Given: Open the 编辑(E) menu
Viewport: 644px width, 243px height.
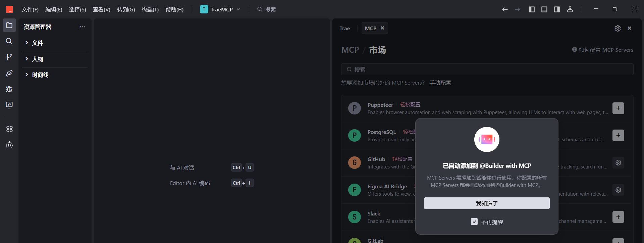Looking at the screenshot, I should pos(54,9).
